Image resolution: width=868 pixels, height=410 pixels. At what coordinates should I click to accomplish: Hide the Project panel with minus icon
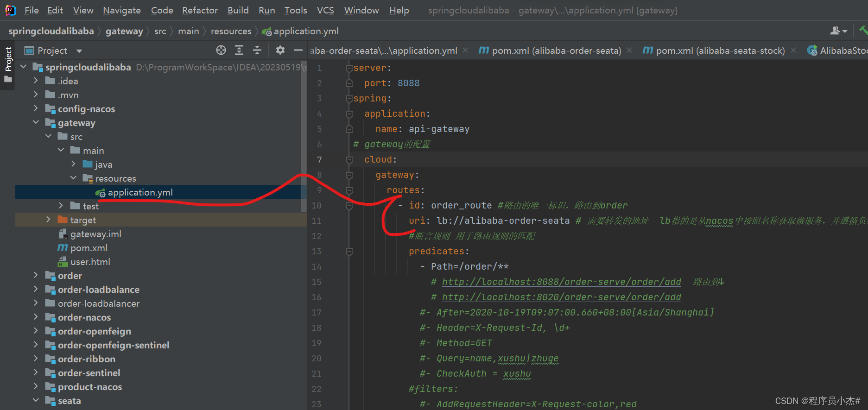point(298,50)
